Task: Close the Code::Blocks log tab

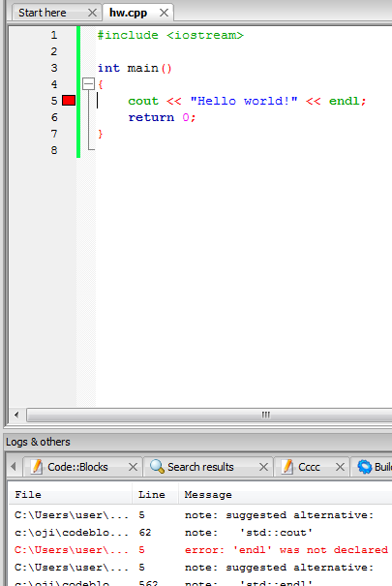Action: (x=133, y=467)
